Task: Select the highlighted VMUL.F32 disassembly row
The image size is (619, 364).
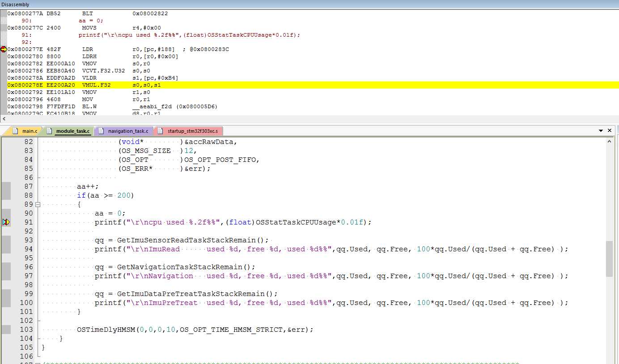Action: [x=313, y=85]
